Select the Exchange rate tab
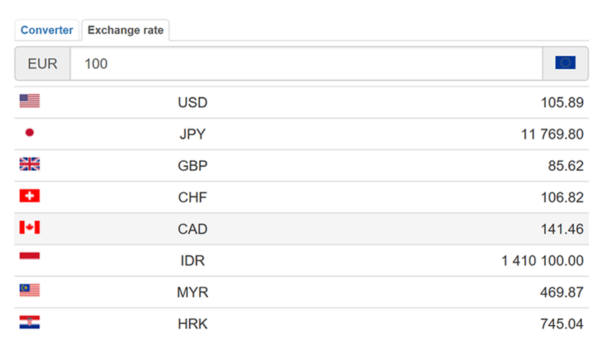607x364 pixels. (125, 30)
